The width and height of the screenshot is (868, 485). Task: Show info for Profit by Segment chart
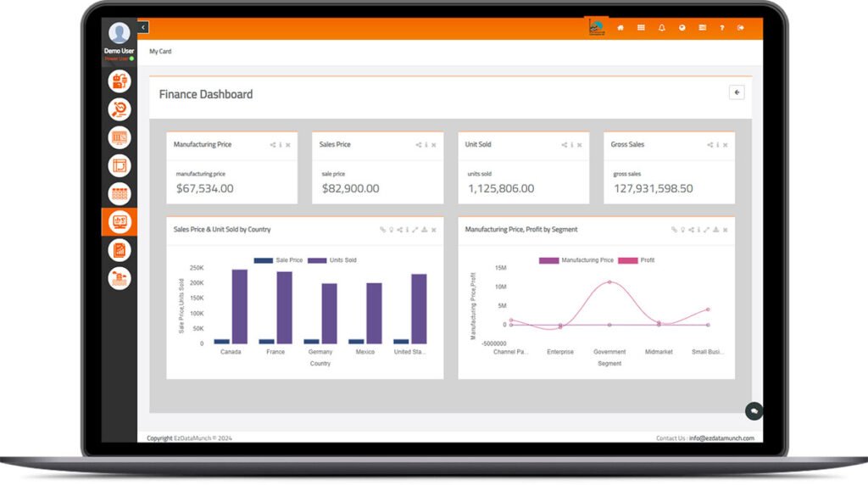click(x=699, y=230)
